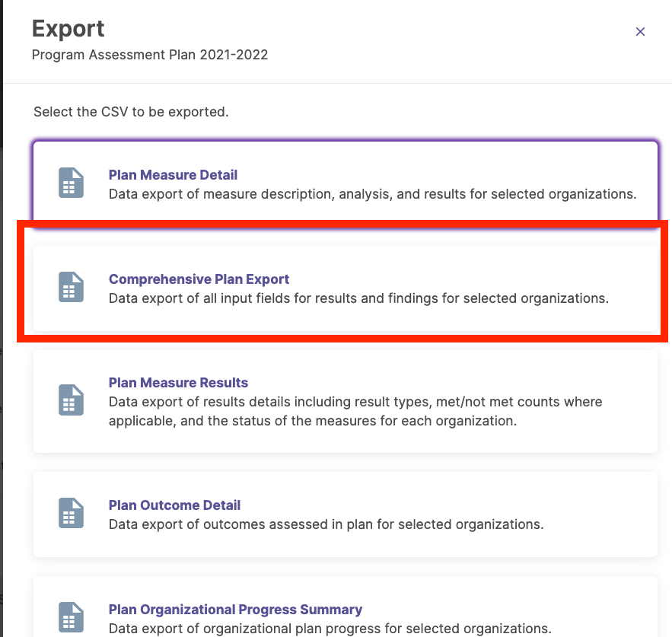Click the measure description, analysis, and results text

[372, 194]
